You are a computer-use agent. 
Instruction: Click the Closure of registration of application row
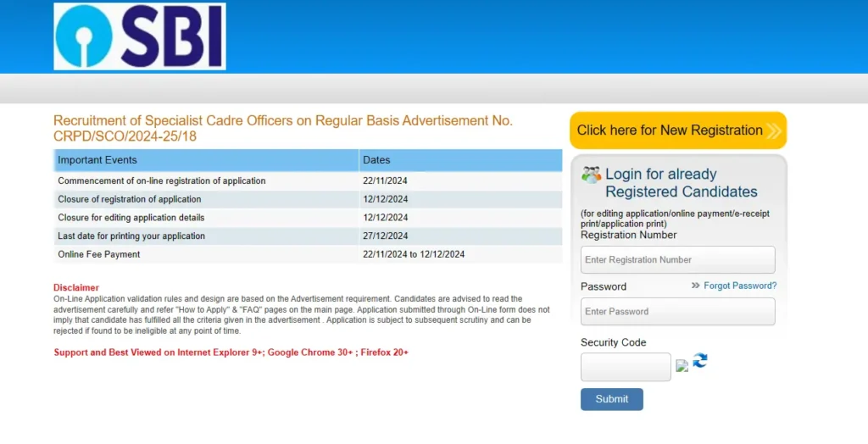coord(130,199)
